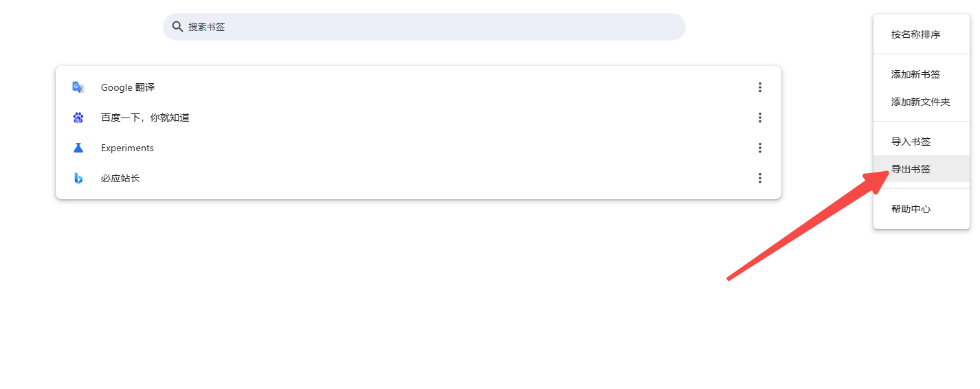Select the 必应站长 bookmark title

tap(120, 178)
